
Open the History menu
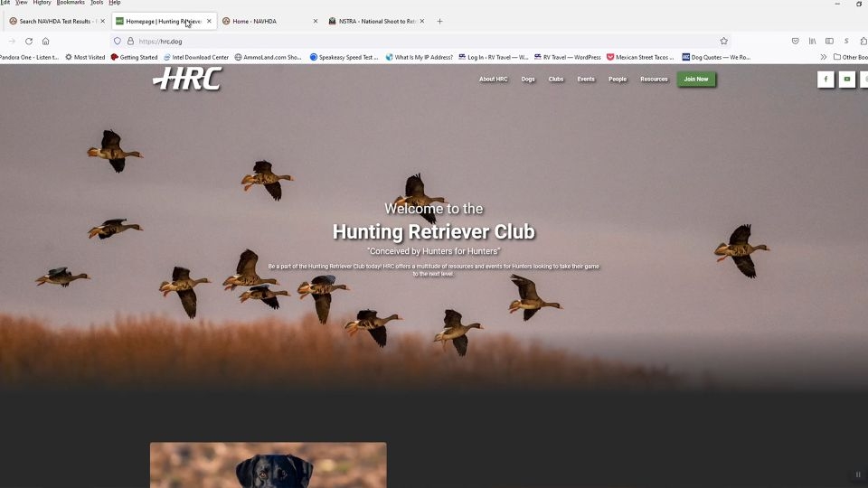[x=42, y=3]
